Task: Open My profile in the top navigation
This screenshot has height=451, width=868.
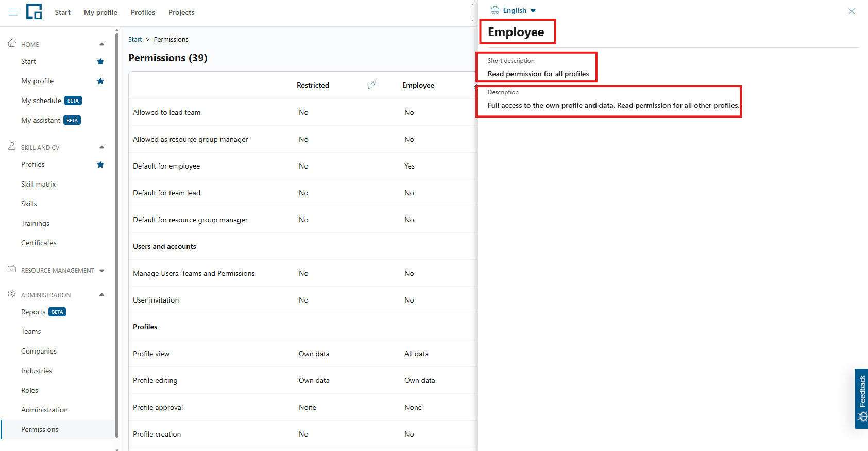Action: pos(101,12)
